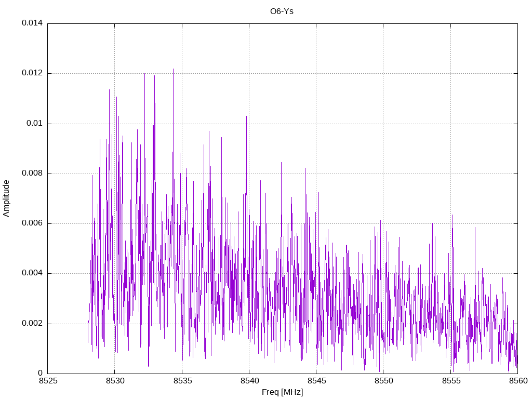This screenshot has width=532, height=399.
Task: Click the 0.012 y-axis tick label
Action: pyautogui.click(x=32, y=73)
